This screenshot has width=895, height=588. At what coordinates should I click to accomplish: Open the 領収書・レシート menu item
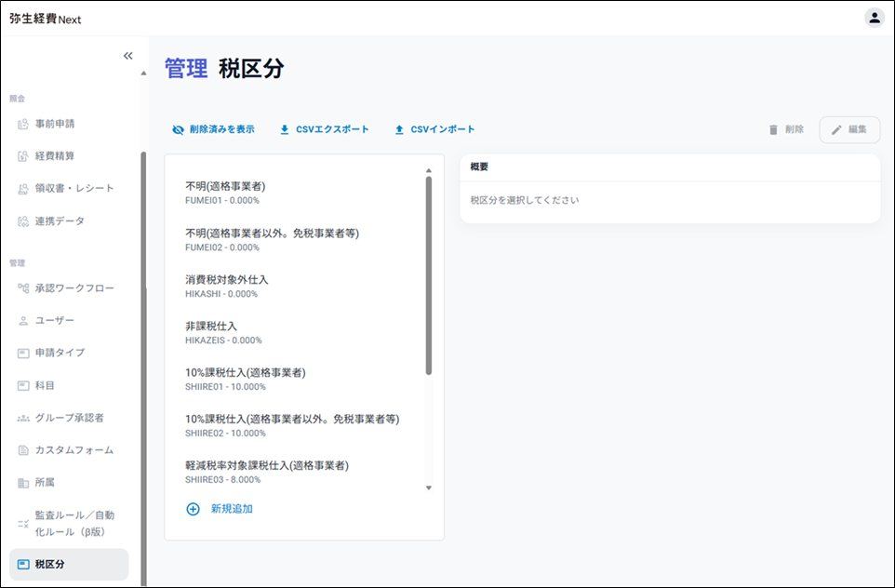coord(74,188)
